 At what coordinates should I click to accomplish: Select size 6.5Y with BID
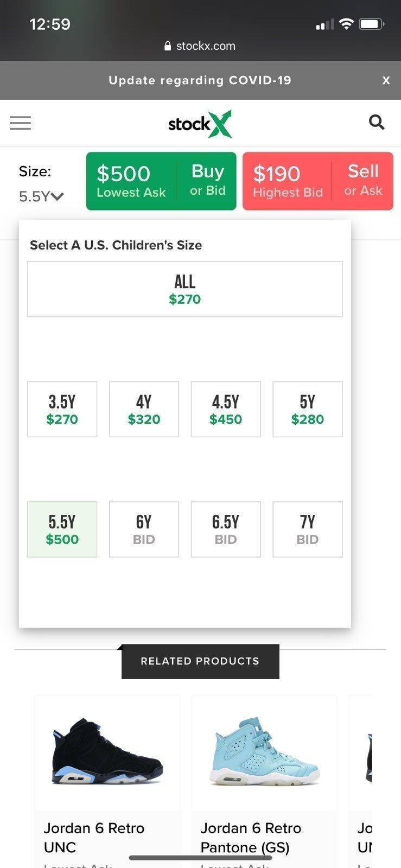click(x=226, y=529)
